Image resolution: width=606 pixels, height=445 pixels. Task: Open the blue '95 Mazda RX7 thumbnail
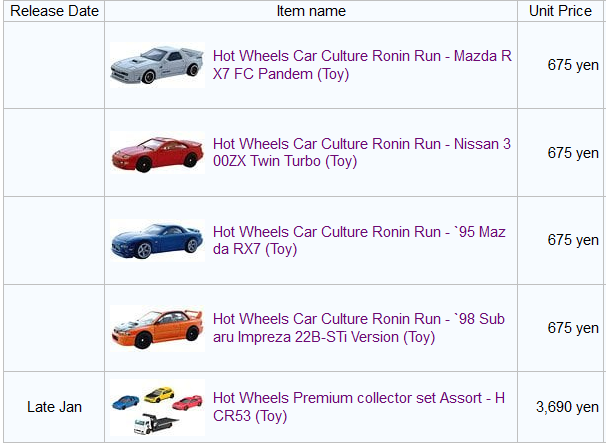click(x=157, y=240)
